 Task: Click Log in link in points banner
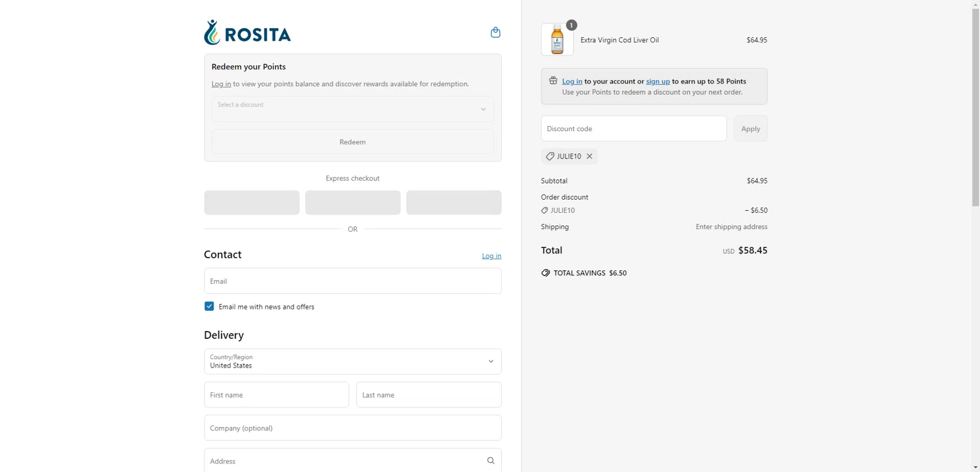[572, 82]
